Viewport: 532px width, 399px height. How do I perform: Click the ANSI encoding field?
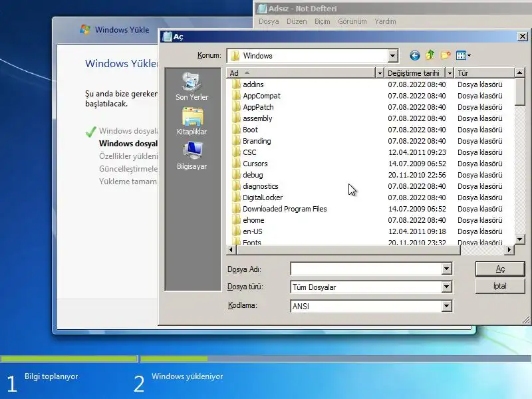pos(366,306)
